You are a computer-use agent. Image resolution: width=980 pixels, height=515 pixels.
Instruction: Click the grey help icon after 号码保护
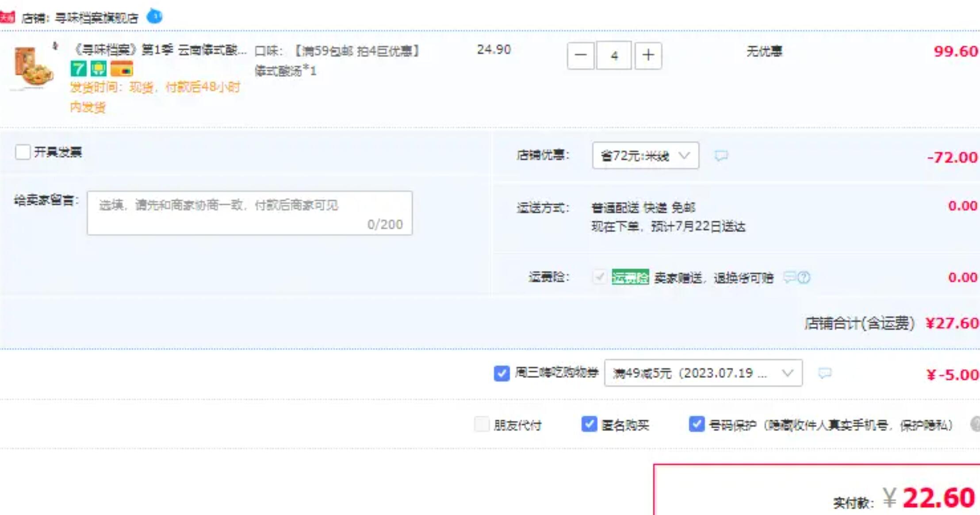coord(975,424)
